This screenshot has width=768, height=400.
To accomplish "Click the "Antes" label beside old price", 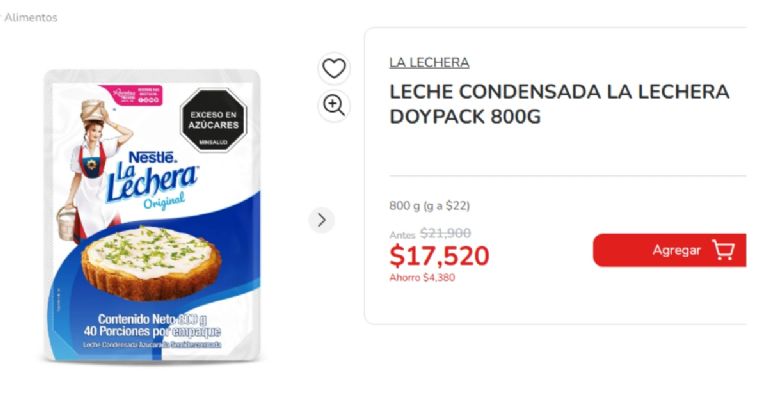I will click(402, 235).
